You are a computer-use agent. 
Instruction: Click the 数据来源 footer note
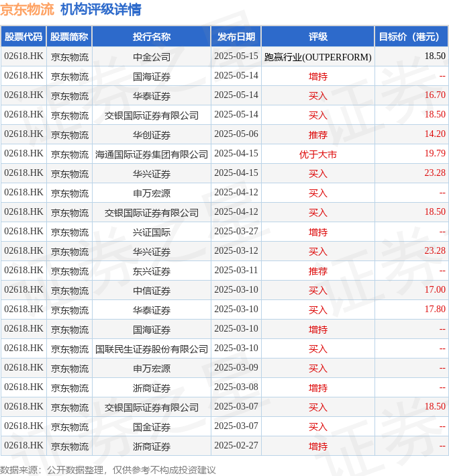click(107, 470)
